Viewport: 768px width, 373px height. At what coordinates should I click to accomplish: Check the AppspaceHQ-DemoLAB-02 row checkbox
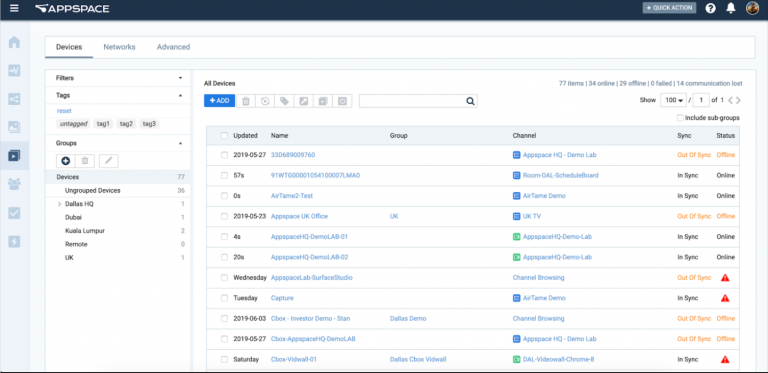[x=224, y=257]
